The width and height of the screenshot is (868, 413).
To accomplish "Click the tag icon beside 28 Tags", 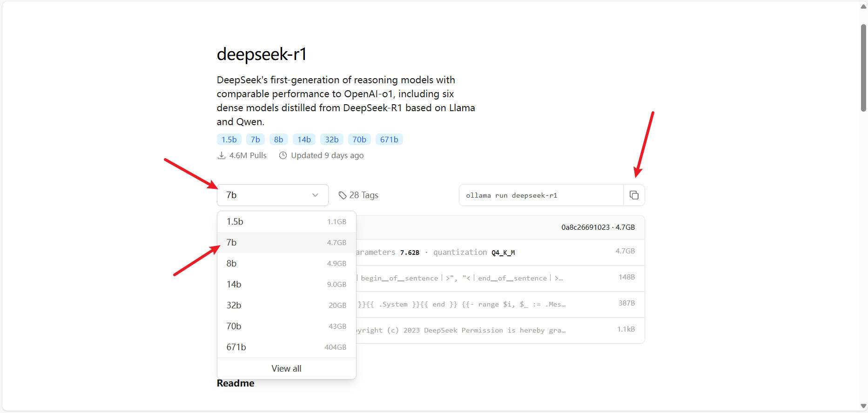I will tap(343, 195).
